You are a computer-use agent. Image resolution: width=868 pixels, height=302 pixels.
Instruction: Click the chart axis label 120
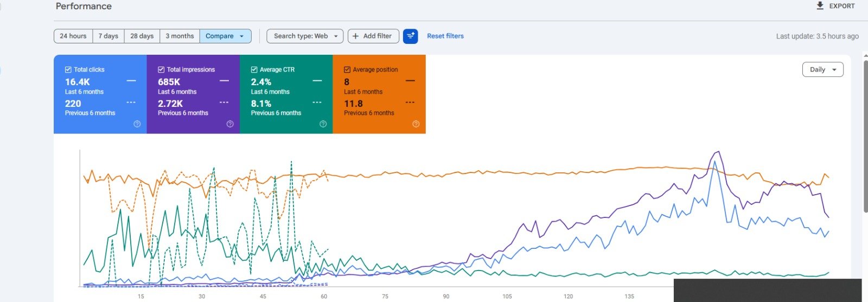[568, 297]
